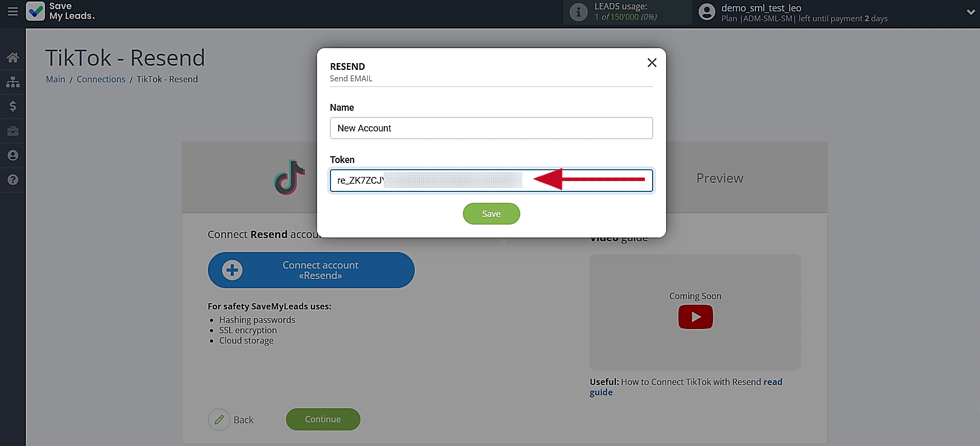Click the user avatar icon
Screen dimensions: 980x446
pyautogui.click(x=706, y=12)
